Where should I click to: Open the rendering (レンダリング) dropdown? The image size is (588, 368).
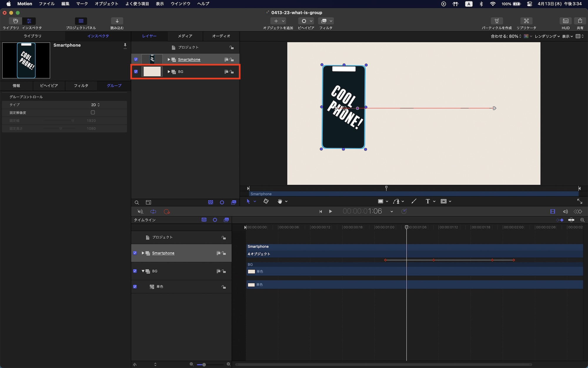pyautogui.click(x=547, y=36)
